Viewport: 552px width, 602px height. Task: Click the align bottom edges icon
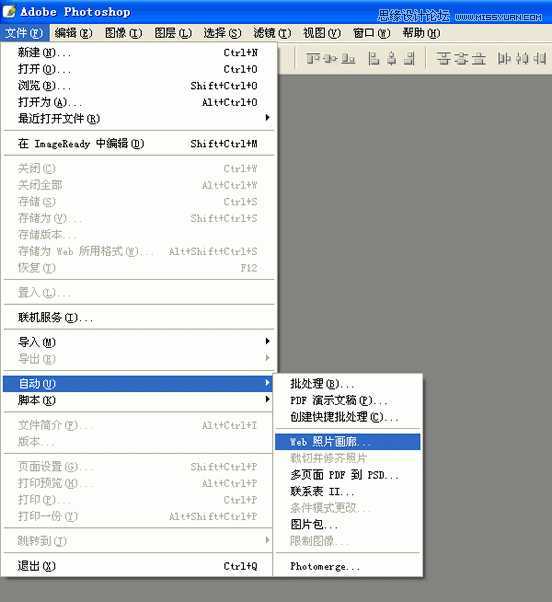point(348,58)
